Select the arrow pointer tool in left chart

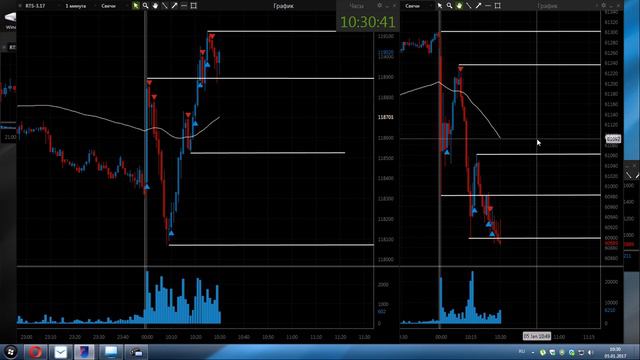click(136, 6)
